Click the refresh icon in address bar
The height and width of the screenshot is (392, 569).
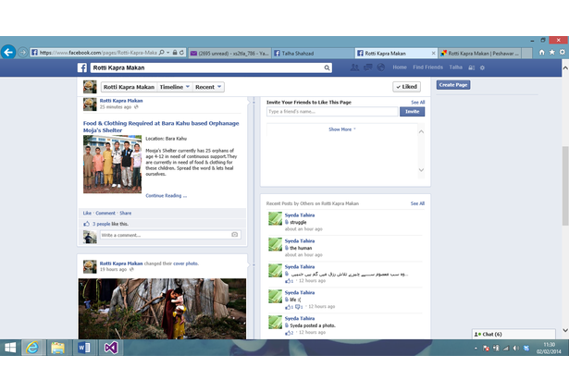point(181,53)
